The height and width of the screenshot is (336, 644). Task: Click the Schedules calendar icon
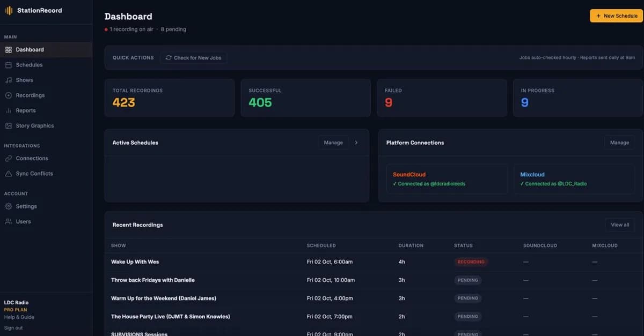click(x=9, y=65)
